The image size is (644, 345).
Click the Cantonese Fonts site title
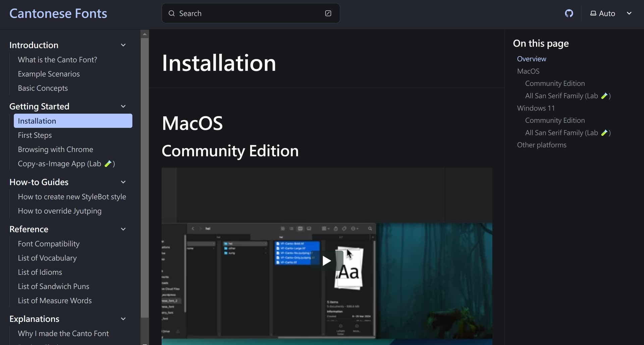click(58, 13)
